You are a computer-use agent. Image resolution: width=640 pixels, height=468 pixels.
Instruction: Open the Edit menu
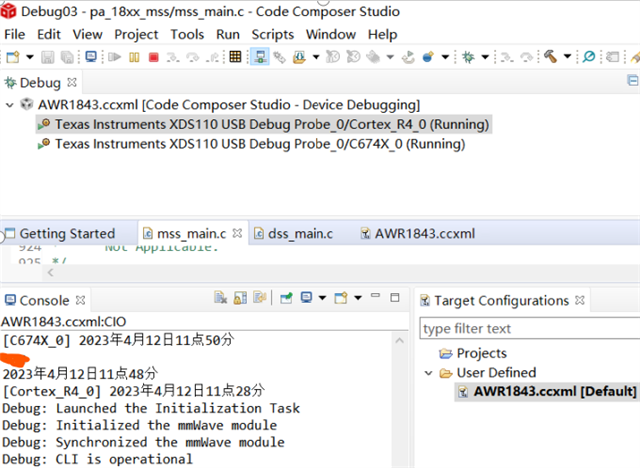[49, 35]
